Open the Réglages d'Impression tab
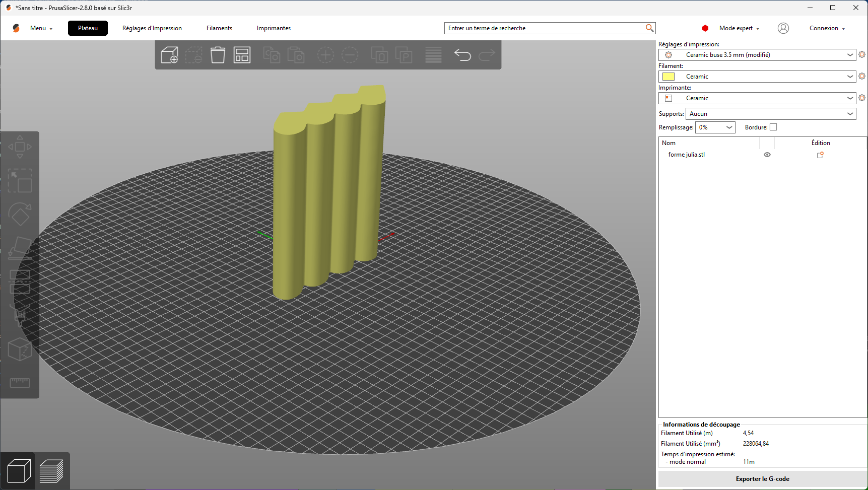 coord(152,28)
